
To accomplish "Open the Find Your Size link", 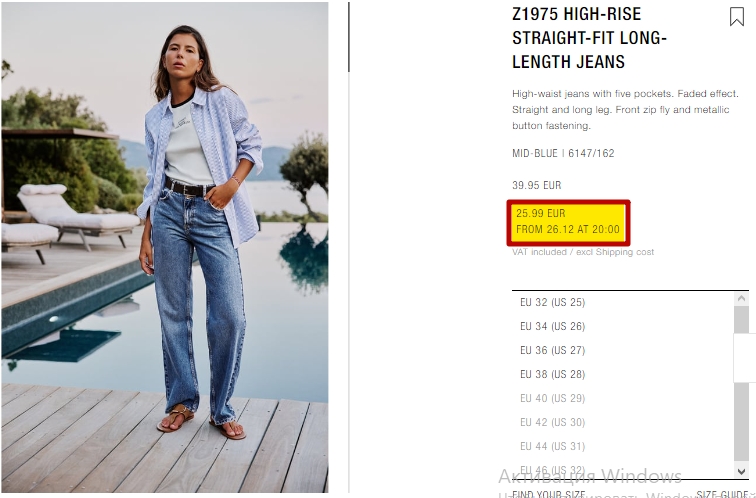I will click(549, 494).
